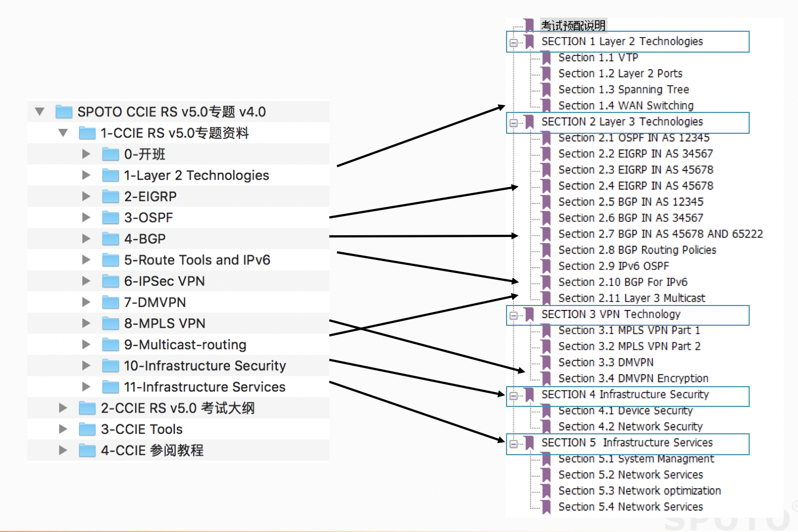Click bookmark icon beside Section 2.1 OSPF
Image resolution: width=798 pixels, height=532 pixels.
[x=546, y=138]
